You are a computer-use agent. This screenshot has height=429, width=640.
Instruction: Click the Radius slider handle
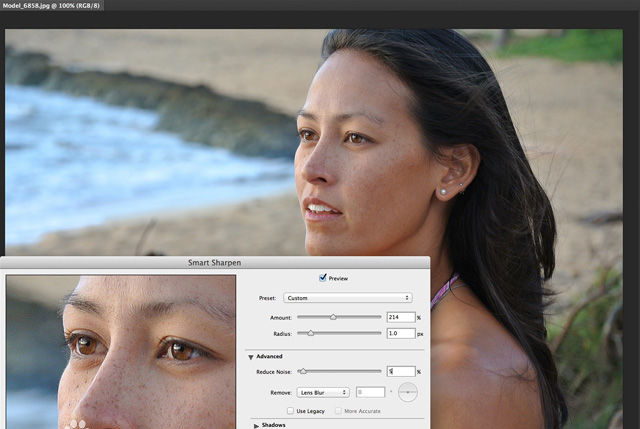(x=311, y=333)
